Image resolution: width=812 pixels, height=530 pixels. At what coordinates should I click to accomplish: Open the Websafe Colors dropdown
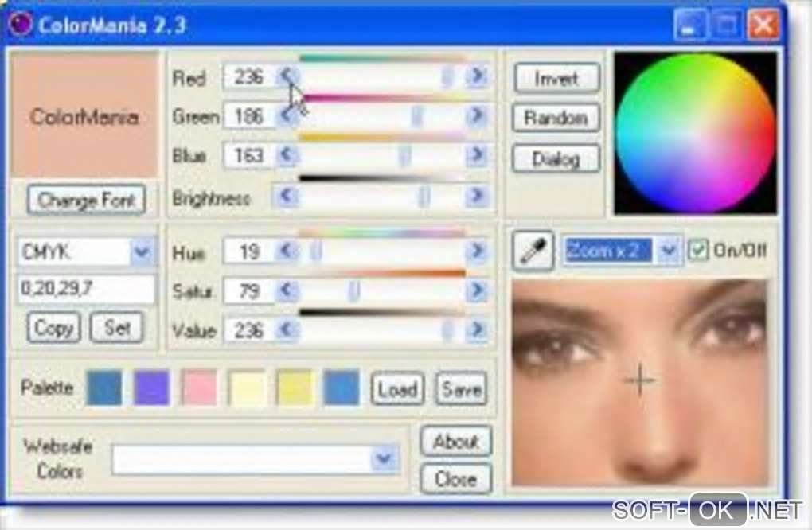pos(384,458)
